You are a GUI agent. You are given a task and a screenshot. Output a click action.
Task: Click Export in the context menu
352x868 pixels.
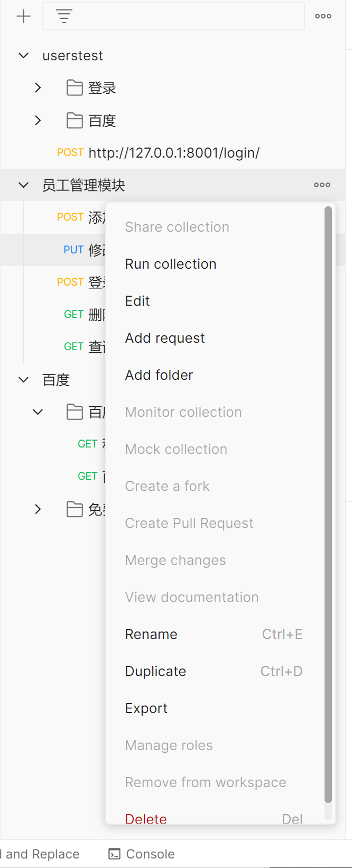[146, 708]
